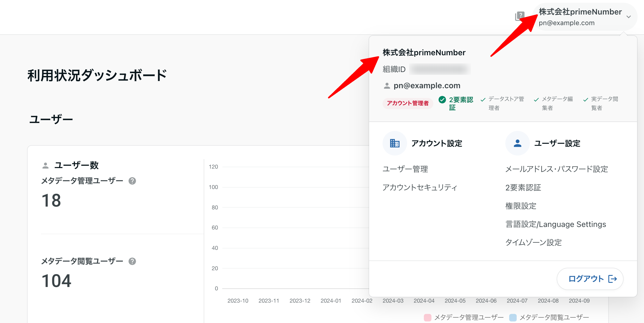Click the ユーザー設定 section heading
The height and width of the screenshot is (323, 644).
click(557, 143)
